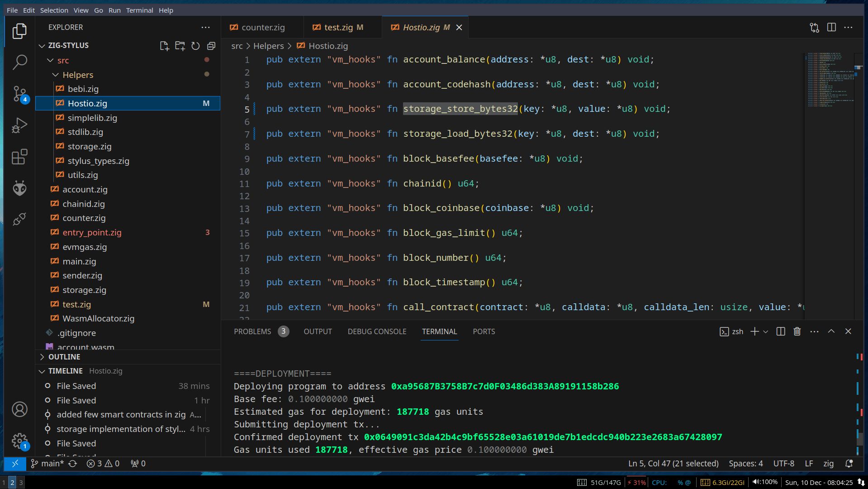The height and width of the screenshot is (489, 868).
Task: Change LF end of line sequence
Action: 809,463
